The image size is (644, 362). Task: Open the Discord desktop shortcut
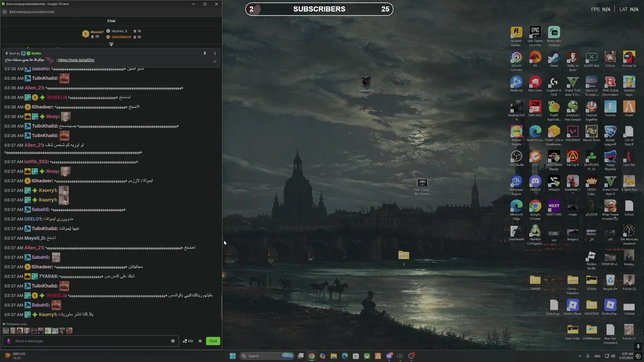(x=535, y=183)
